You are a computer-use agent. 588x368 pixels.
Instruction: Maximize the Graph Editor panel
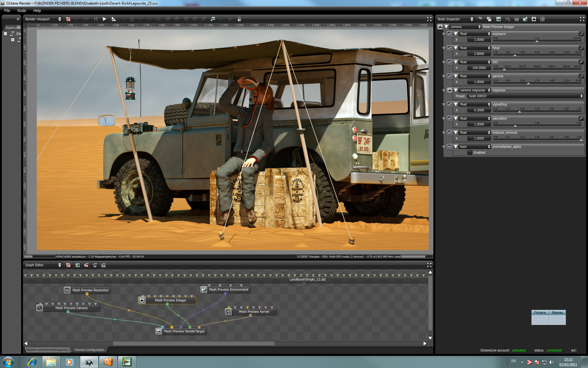429,265
